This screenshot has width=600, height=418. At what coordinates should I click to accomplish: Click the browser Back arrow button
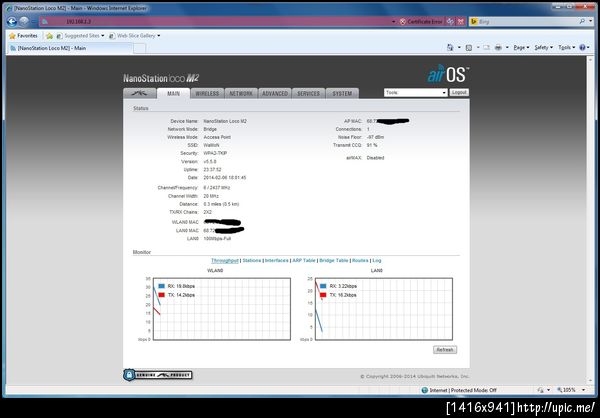[x=12, y=22]
